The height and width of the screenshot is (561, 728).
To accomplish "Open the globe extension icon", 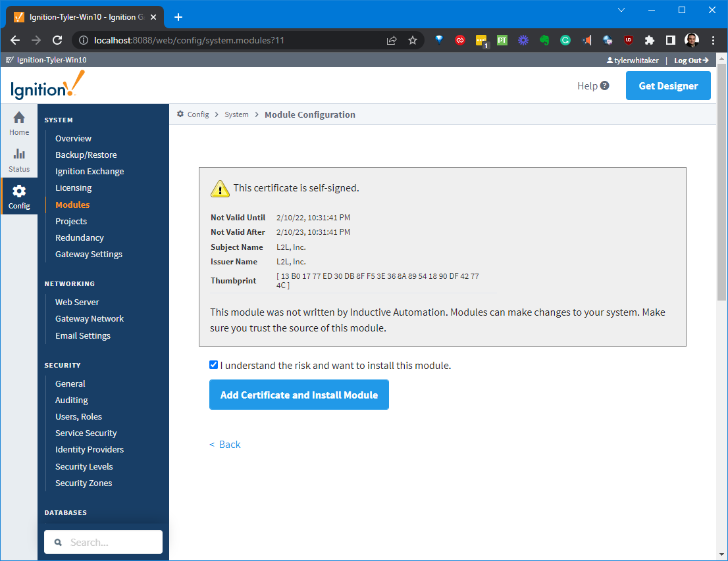I will tap(608, 40).
